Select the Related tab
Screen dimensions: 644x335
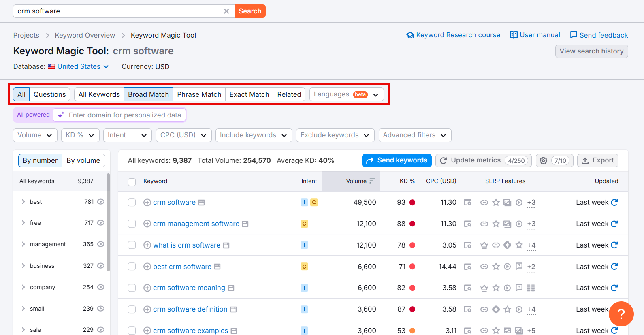(x=289, y=94)
